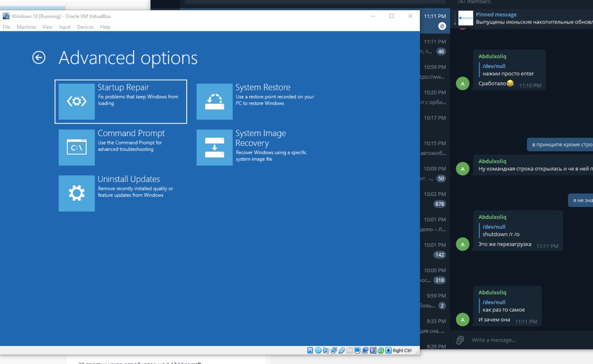Open the chat with 318 unread badge
593x364 pixels.
point(435,275)
